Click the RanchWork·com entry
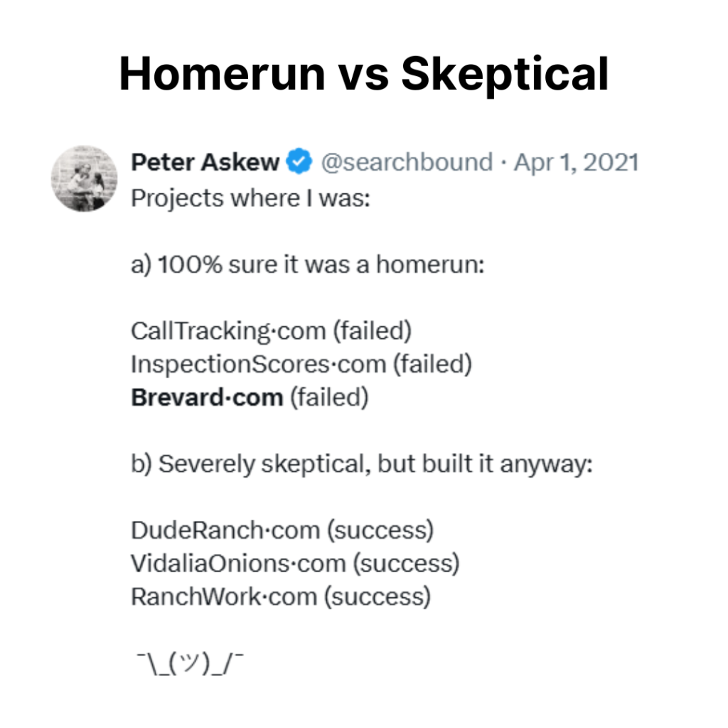Screen dimensions: 728x728 (281, 596)
